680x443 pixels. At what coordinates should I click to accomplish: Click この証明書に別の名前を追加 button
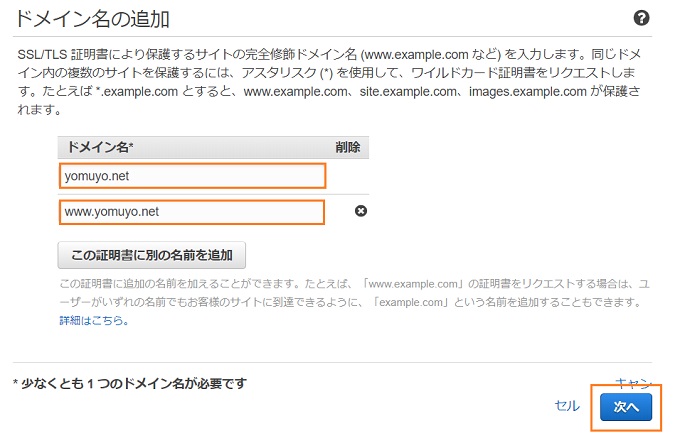152,255
